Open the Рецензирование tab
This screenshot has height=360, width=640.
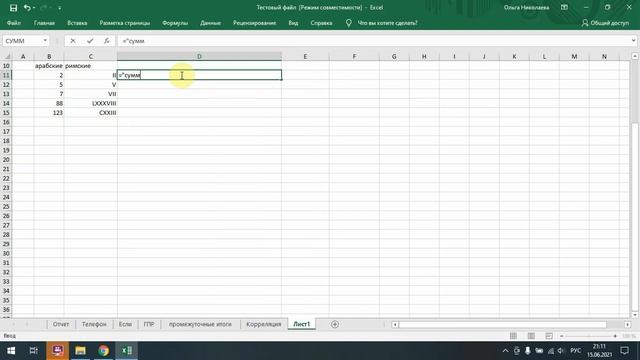(254, 23)
